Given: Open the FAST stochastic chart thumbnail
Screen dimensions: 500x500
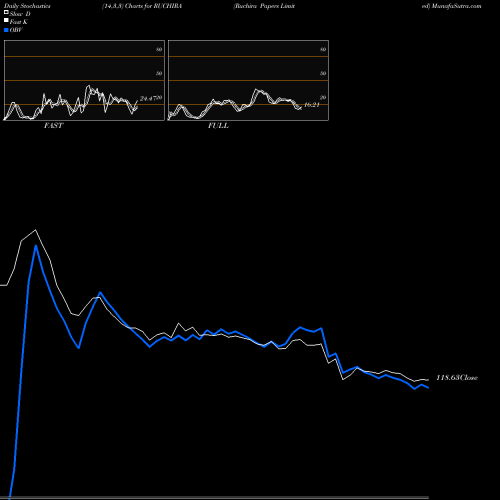Looking at the screenshot, I should click(x=84, y=80).
